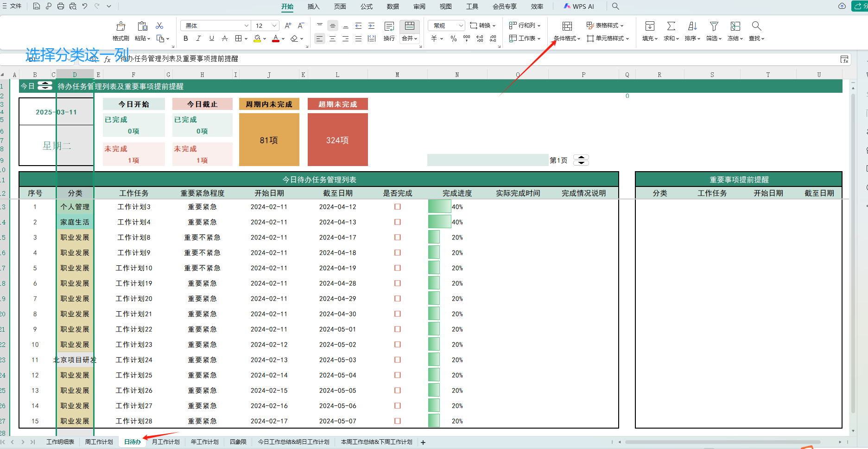
Task: Center text horizontally in cell
Action: tap(333, 38)
